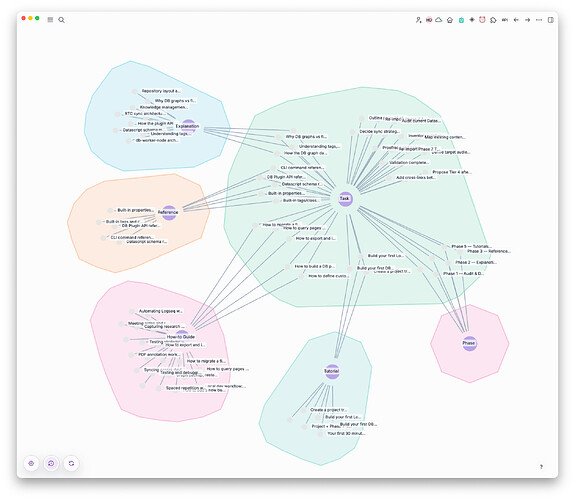Navigate forward with the right arrow
The width and height of the screenshot is (574, 500).
click(528, 20)
